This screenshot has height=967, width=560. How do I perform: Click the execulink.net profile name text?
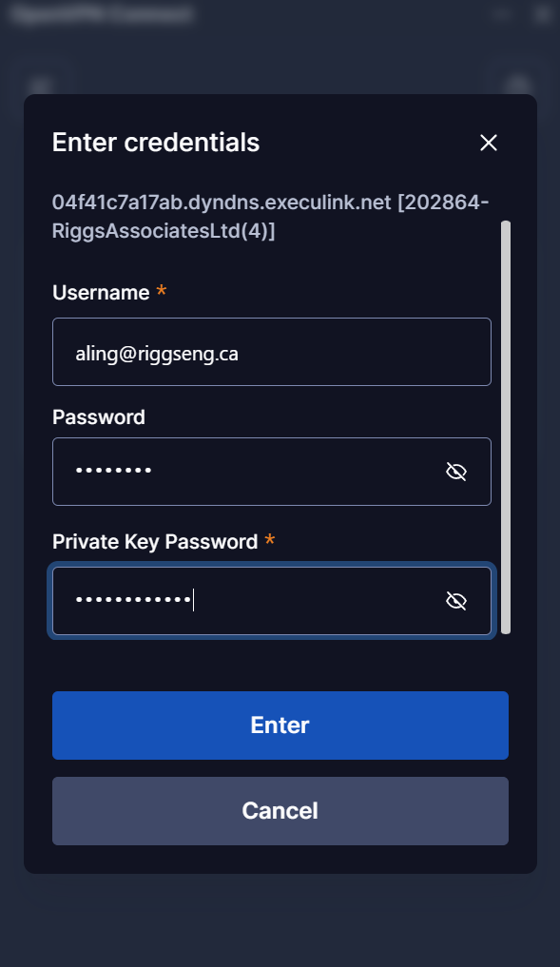tap(271, 217)
